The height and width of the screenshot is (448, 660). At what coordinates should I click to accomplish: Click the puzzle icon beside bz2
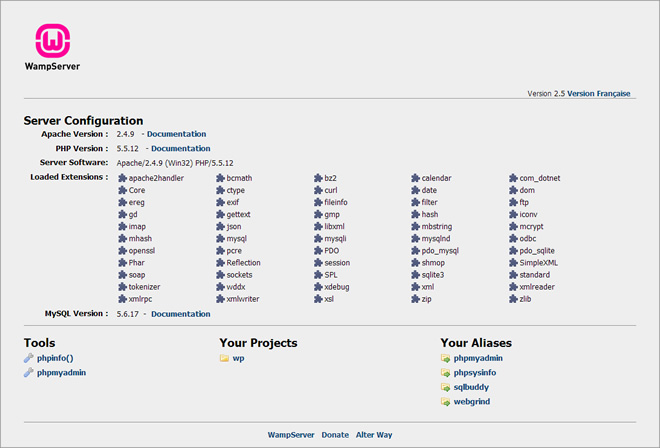click(x=318, y=178)
